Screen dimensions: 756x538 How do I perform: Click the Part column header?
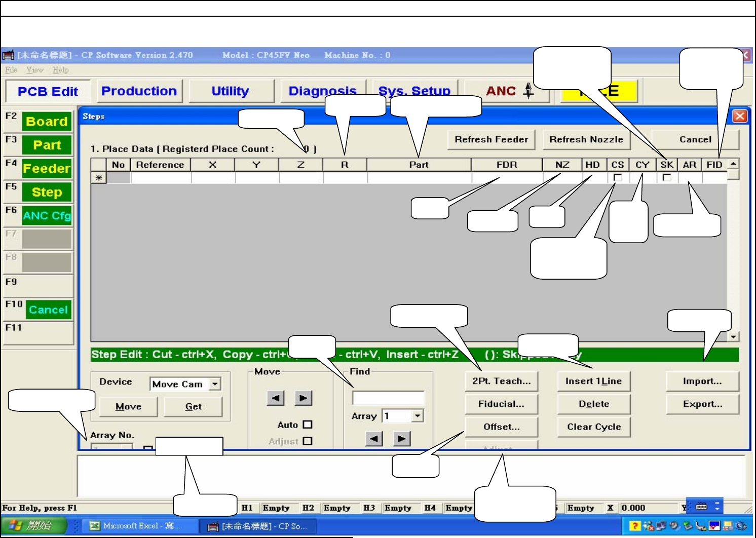(419, 165)
